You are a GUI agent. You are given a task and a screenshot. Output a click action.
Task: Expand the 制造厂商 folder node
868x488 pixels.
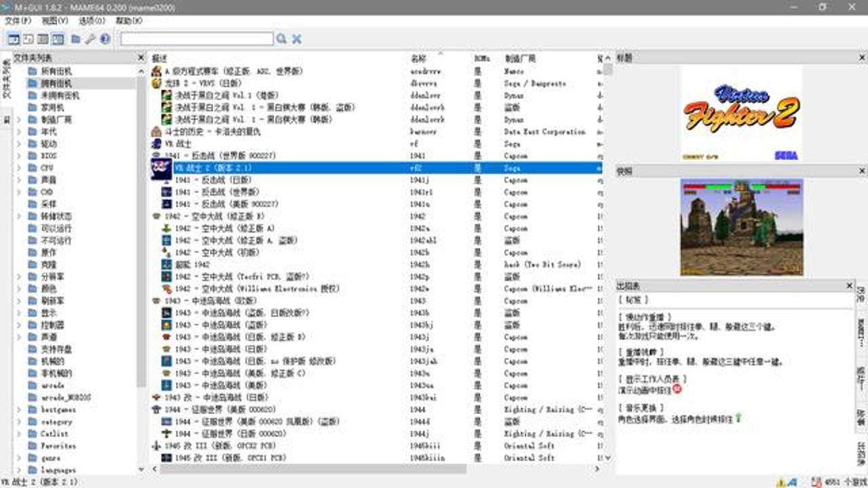(x=19, y=119)
